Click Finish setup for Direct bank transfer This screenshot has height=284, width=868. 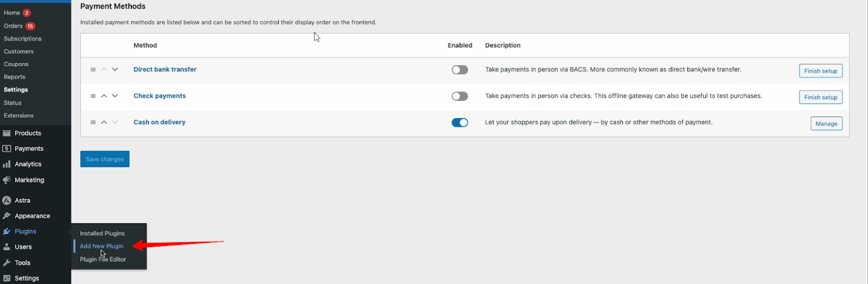point(820,71)
